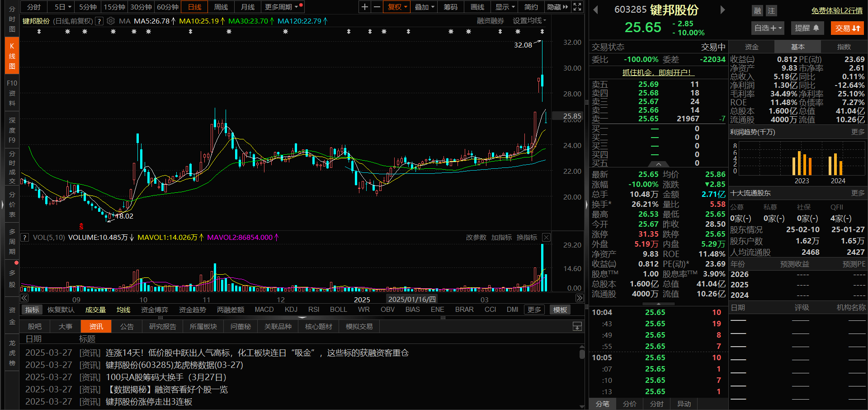Zoom in chart with plus icon
The height and width of the screenshot is (410, 868).
pyautogui.click(x=365, y=7)
